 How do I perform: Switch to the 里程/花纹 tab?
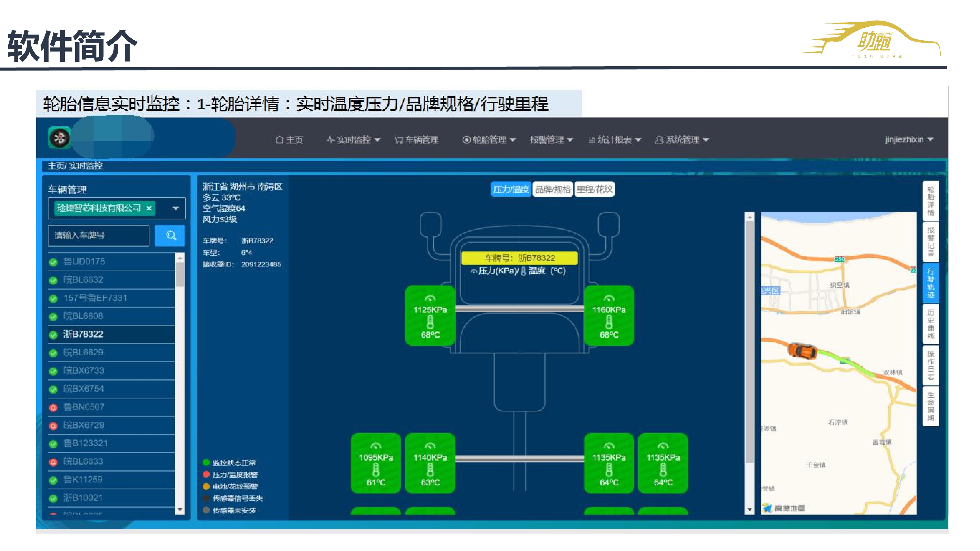tap(594, 189)
